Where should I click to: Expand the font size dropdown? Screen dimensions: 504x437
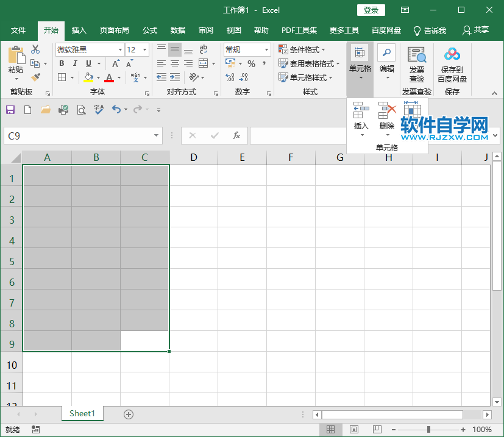[x=144, y=49]
